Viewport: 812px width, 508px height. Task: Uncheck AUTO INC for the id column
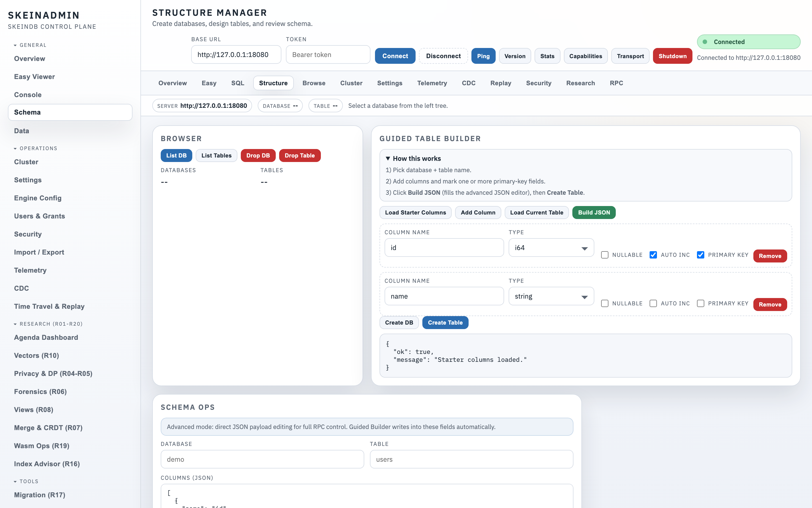click(653, 255)
